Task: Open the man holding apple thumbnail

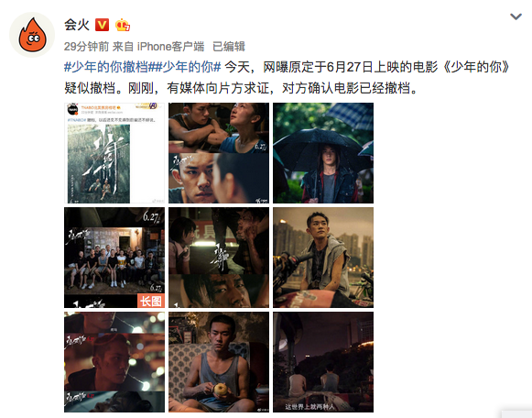Action: (x=219, y=362)
